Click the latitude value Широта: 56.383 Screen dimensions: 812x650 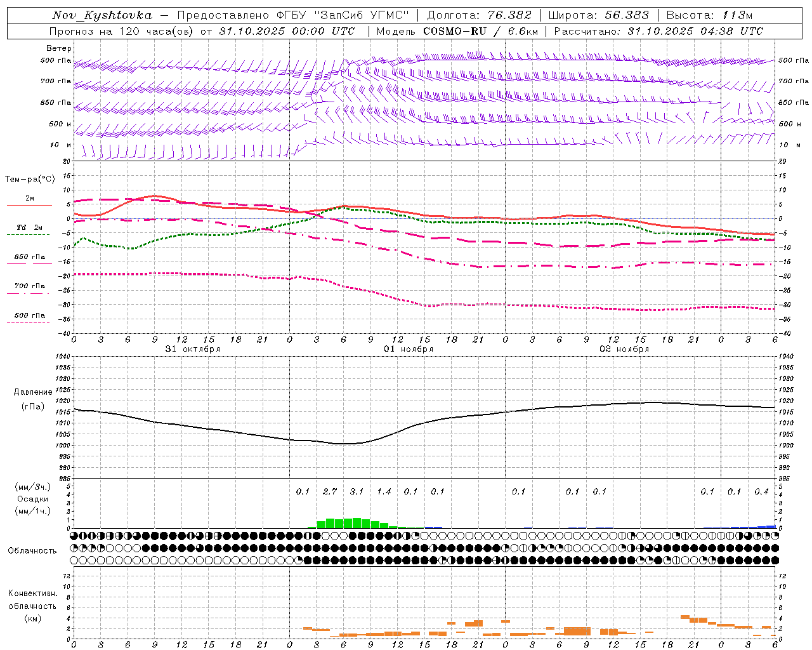coord(598,15)
